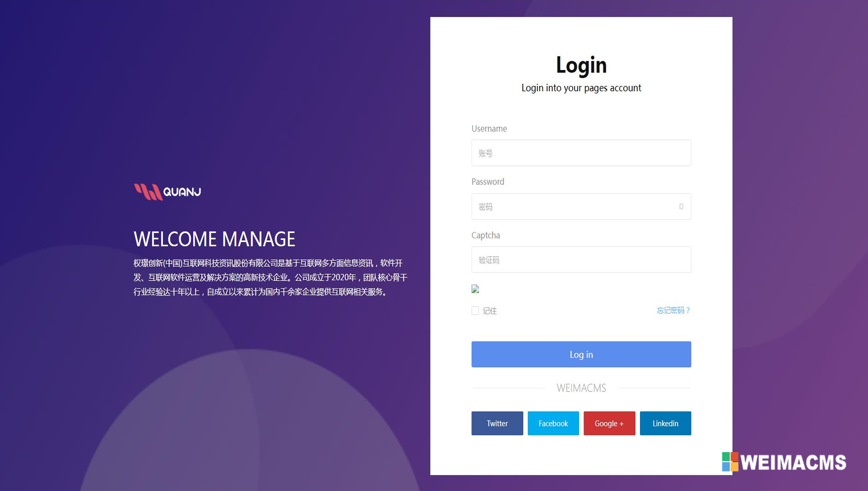Enable the 记住 remember-me checkbox
Viewport: 868px width, 491px height.
point(475,311)
